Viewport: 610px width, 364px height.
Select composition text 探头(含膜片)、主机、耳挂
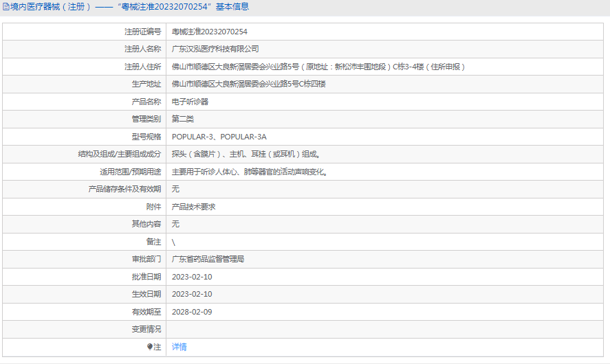[246, 155]
